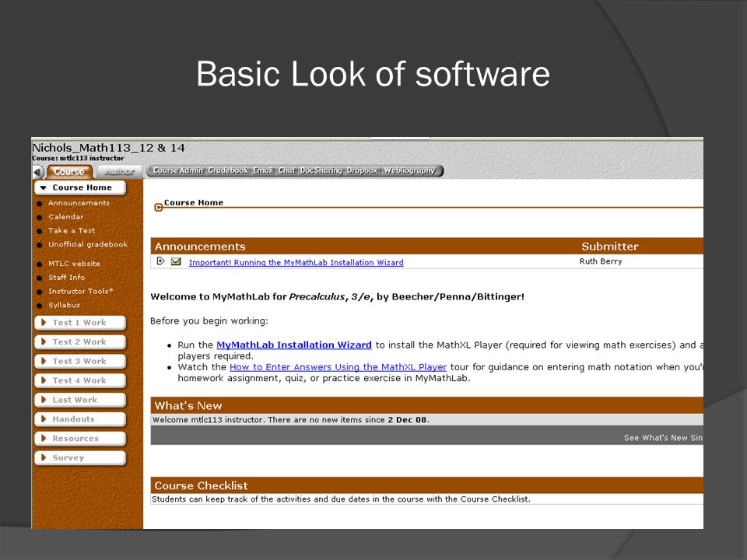Viewport: 747px width, 560px height.
Task: Expand the Resources section
Action: point(80,439)
